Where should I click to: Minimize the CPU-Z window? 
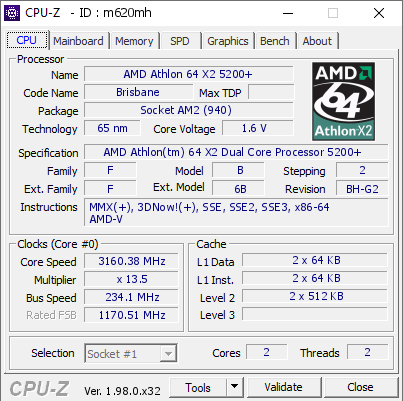[288, 13]
